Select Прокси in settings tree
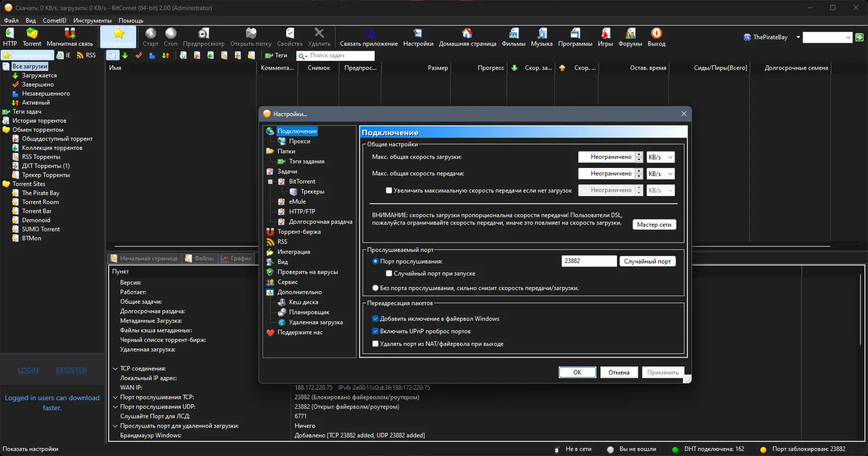The height and width of the screenshot is (456, 868). coord(299,141)
